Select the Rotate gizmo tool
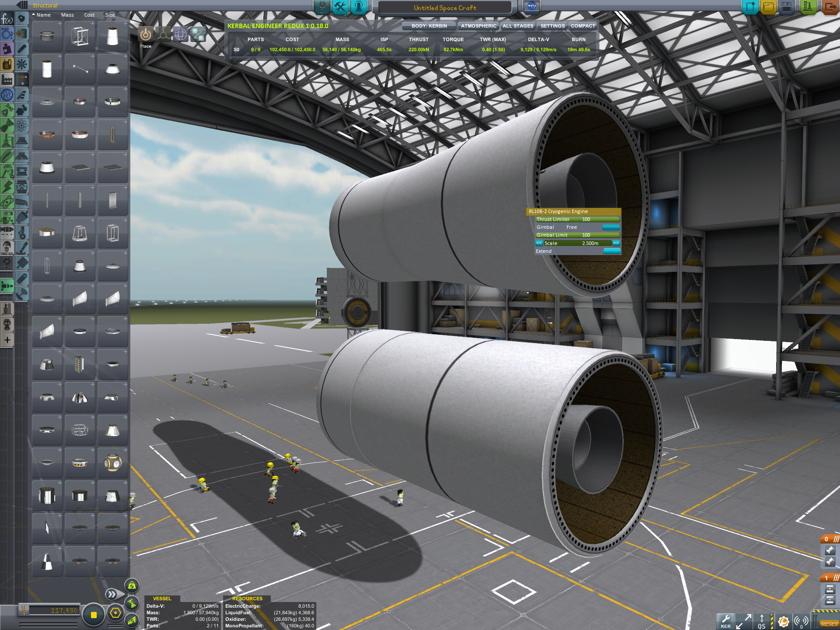The height and width of the screenshot is (630, 840). point(180,34)
